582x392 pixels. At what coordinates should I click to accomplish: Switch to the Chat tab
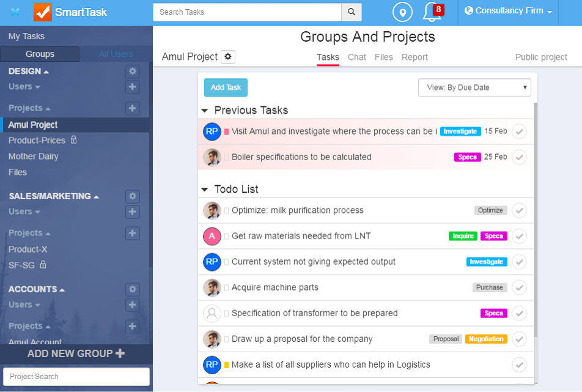356,57
